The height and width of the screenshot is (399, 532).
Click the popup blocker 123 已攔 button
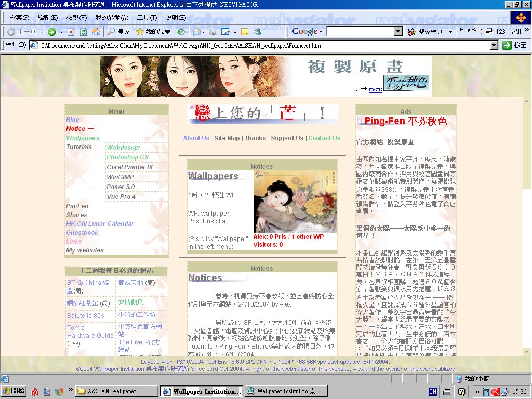503,32
